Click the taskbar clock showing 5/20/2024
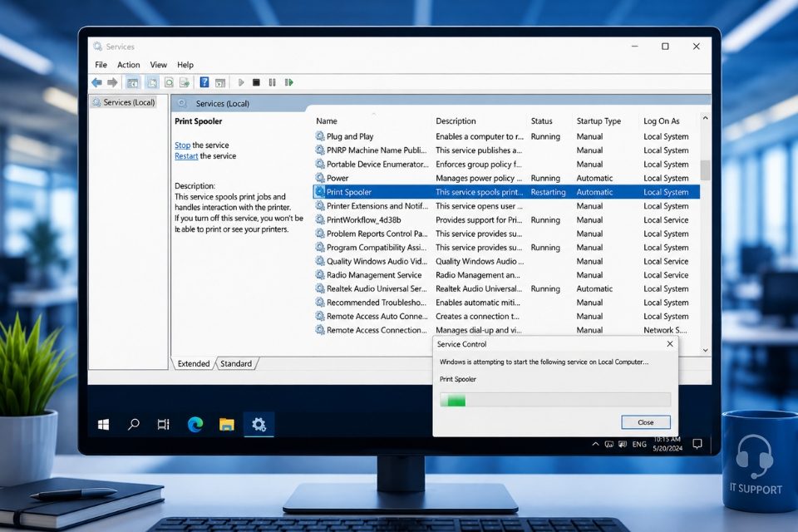Viewport: 798px width, 532px height. tap(667, 444)
